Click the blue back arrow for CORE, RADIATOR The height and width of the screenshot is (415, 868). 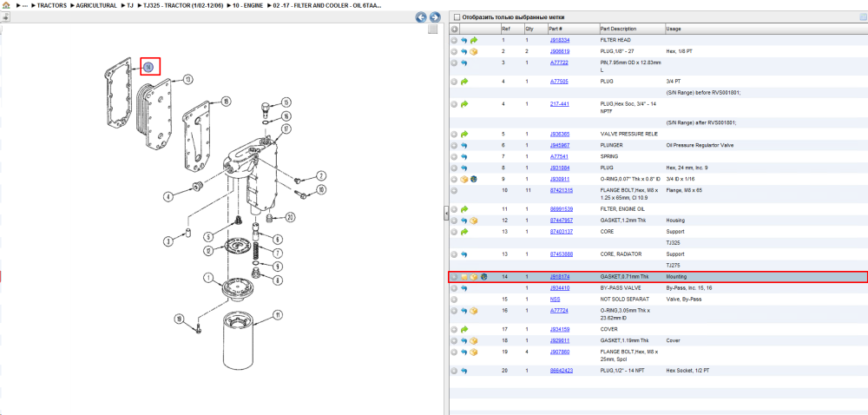464,254
